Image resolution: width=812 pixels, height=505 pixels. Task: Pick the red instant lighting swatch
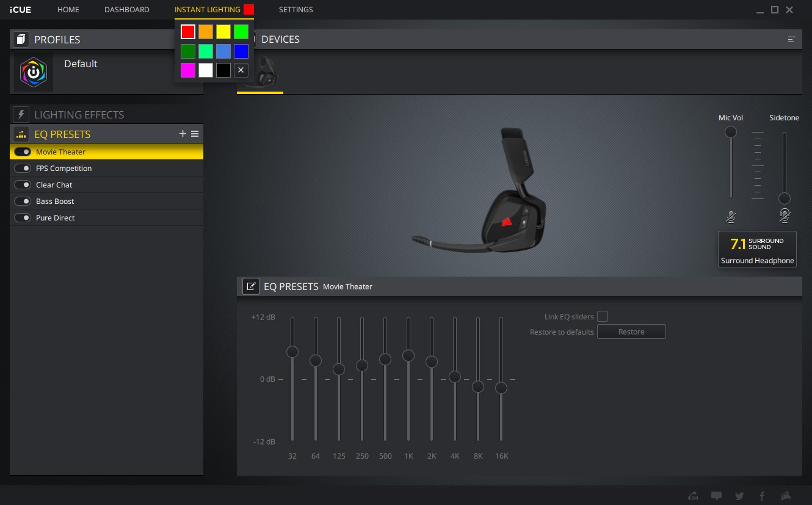[x=188, y=32]
